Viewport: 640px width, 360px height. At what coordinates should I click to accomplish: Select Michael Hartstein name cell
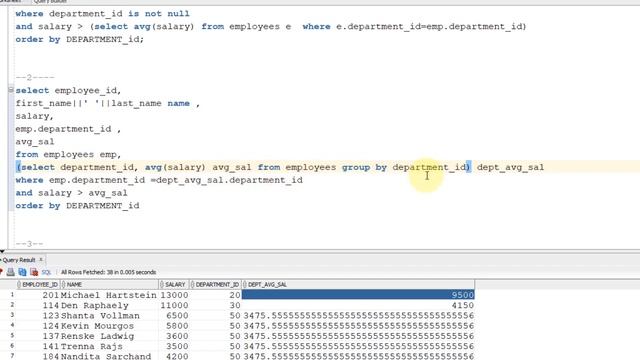[109, 295]
